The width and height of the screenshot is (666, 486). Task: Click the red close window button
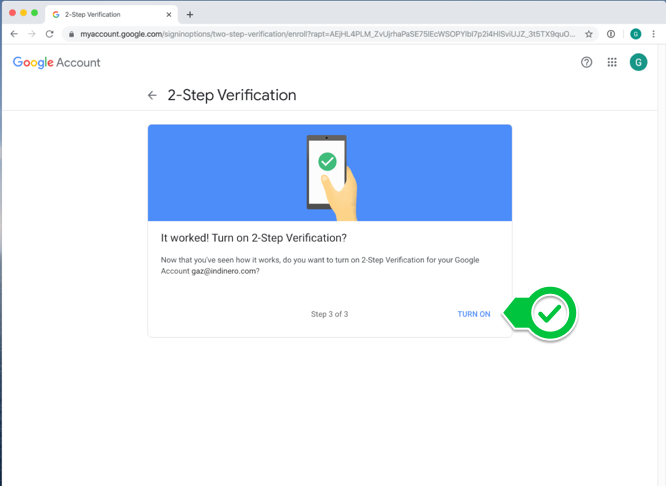pos(12,13)
